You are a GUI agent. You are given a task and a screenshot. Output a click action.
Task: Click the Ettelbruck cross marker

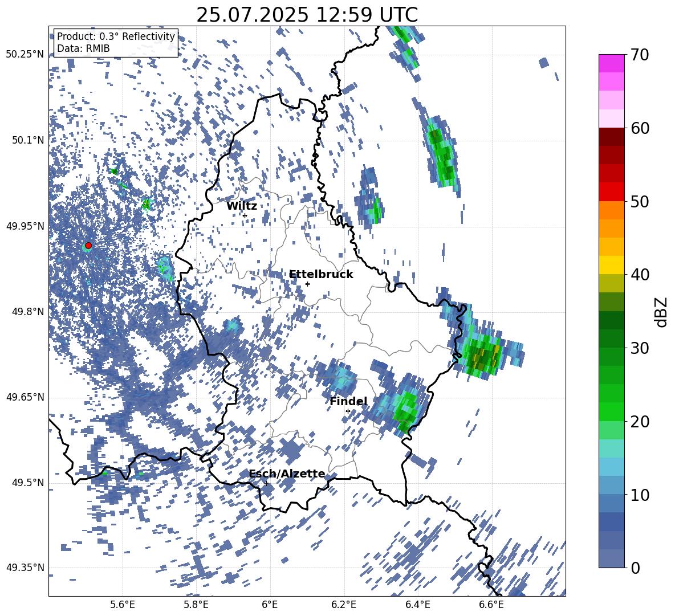307,284
